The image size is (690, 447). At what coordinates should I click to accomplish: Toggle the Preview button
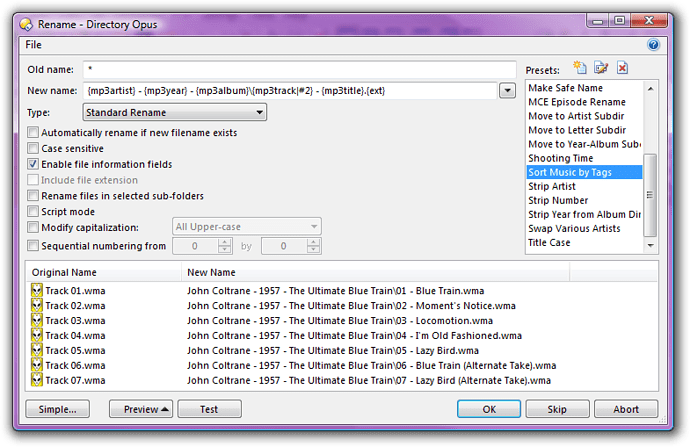click(141, 409)
